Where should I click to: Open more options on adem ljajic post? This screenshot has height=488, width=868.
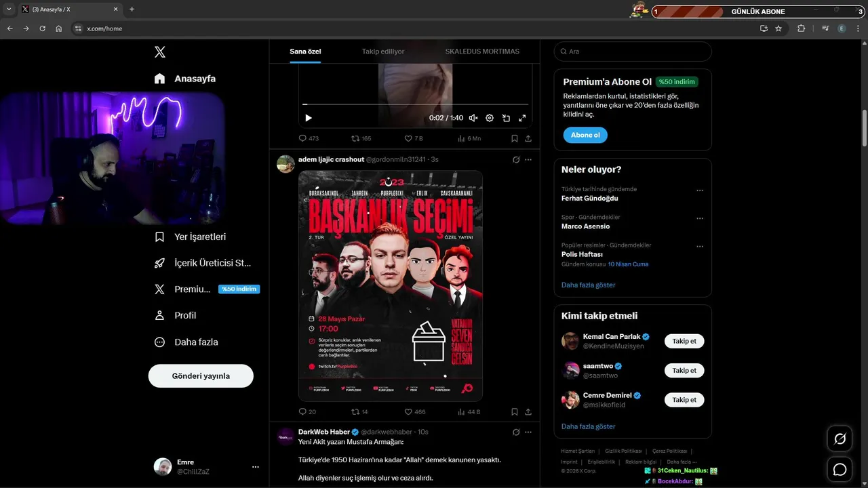[528, 160]
